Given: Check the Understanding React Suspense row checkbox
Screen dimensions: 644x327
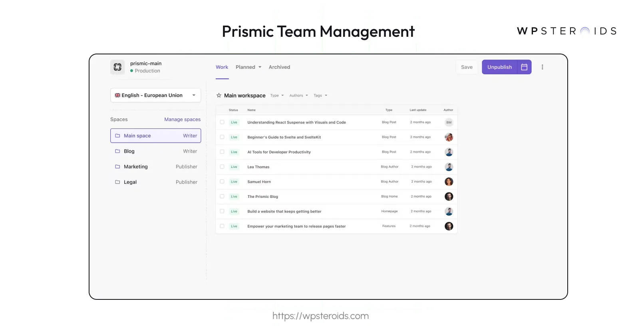Looking at the screenshot, I should [222, 122].
